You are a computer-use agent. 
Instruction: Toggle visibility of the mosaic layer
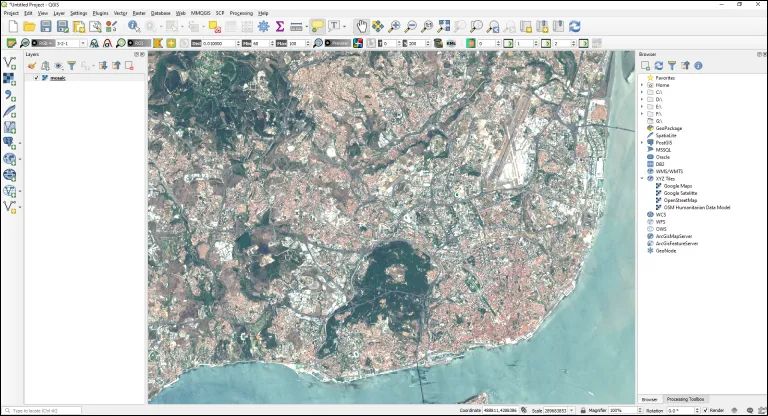36,78
